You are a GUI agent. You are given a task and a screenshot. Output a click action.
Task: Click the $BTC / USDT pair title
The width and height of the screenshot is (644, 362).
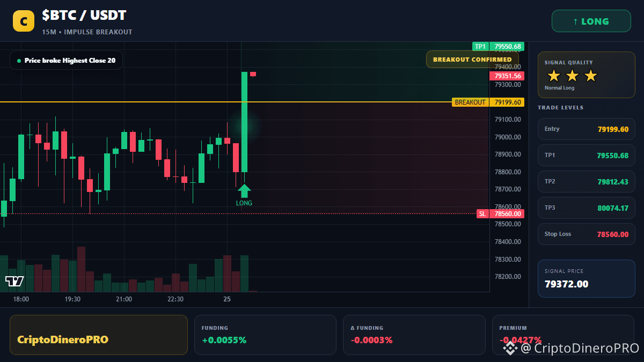point(84,16)
